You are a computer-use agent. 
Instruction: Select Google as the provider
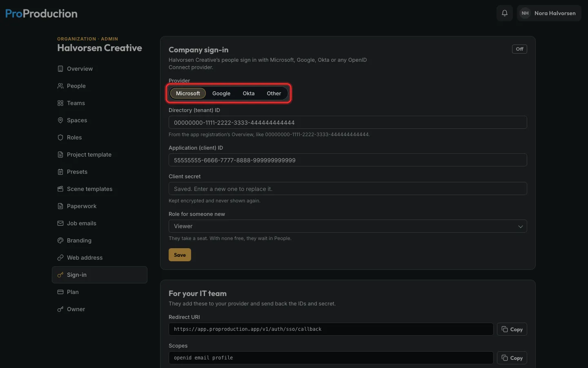point(221,93)
